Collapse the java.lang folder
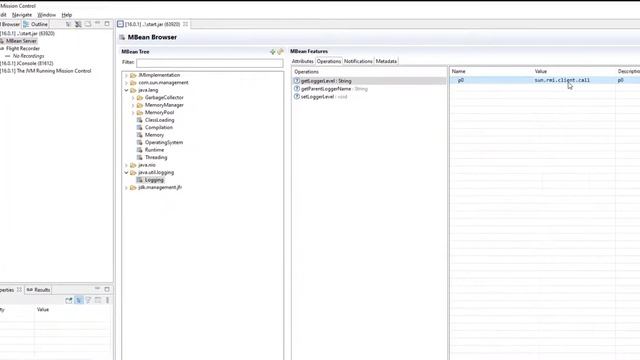640x360 pixels. pos(127,90)
